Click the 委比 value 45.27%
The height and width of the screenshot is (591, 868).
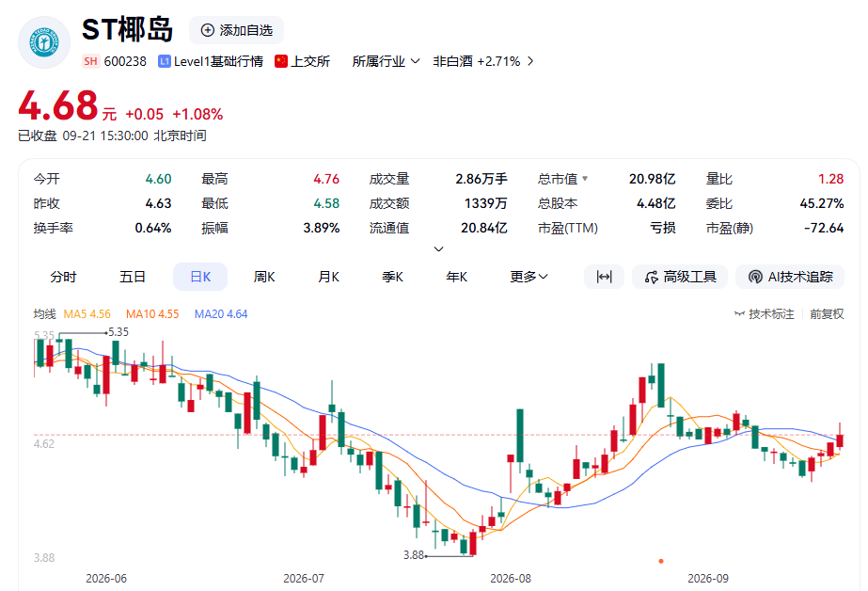click(x=822, y=203)
